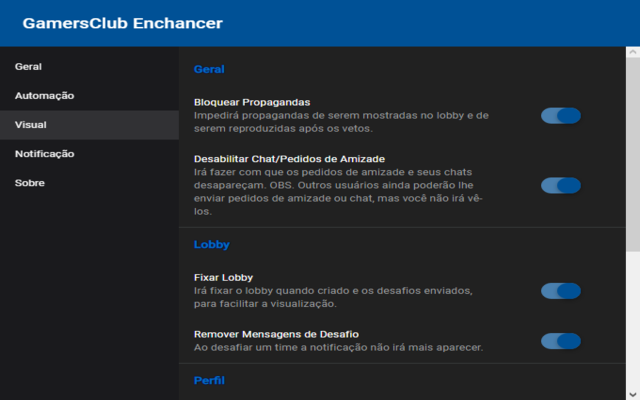Screen dimensions: 640x400
Task: Go to the Sobre sidebar tab
Action: coord(89,183)
